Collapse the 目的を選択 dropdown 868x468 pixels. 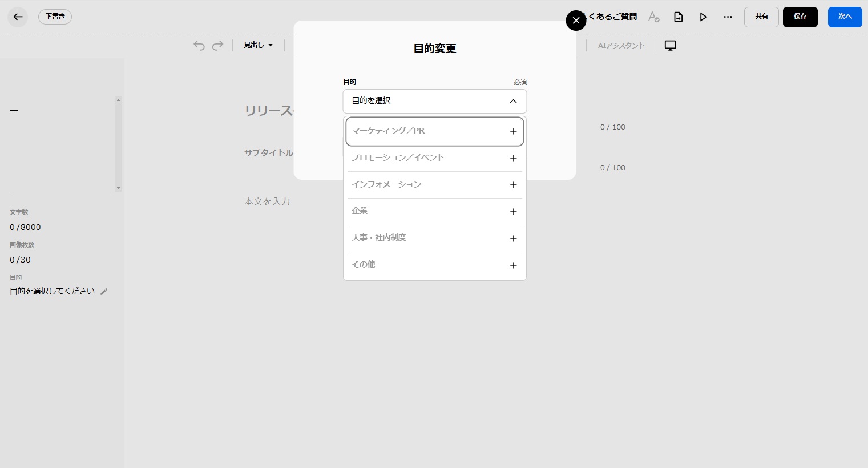coord(513,101)
